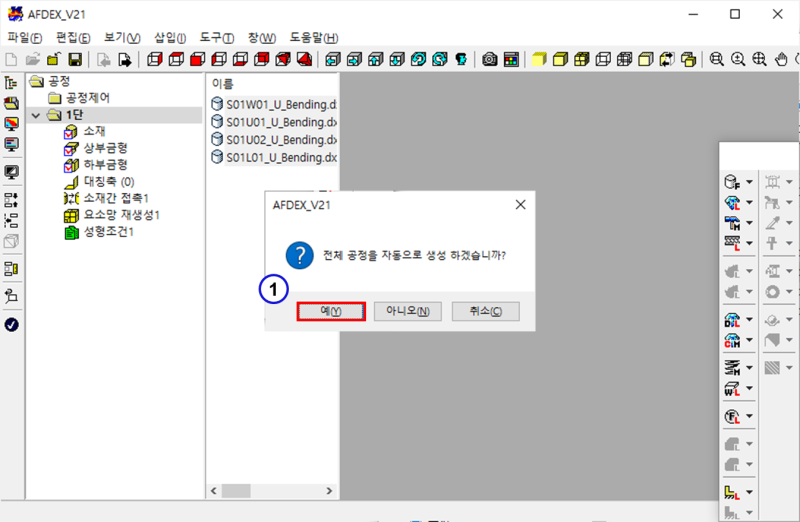800x522 pixels.
Task: Click the 취소(C) cancel button
Action: 486,311
